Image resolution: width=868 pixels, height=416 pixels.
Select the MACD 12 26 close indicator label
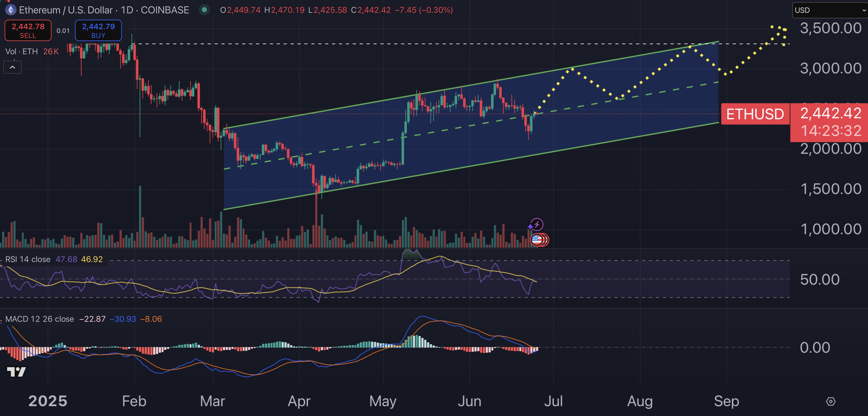pos(39,319)
